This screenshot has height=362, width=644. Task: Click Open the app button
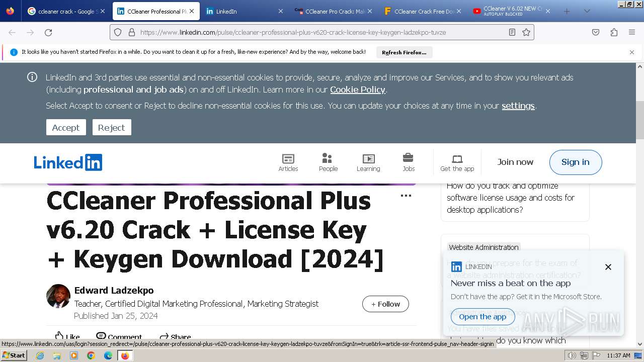pyautogui.click(x=482, y=317)
